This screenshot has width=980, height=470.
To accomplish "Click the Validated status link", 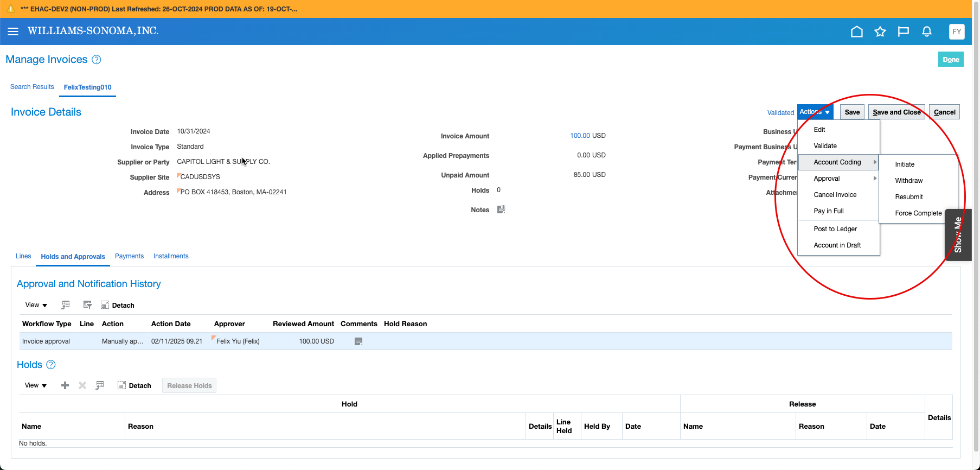I will [x=780, y=113].
